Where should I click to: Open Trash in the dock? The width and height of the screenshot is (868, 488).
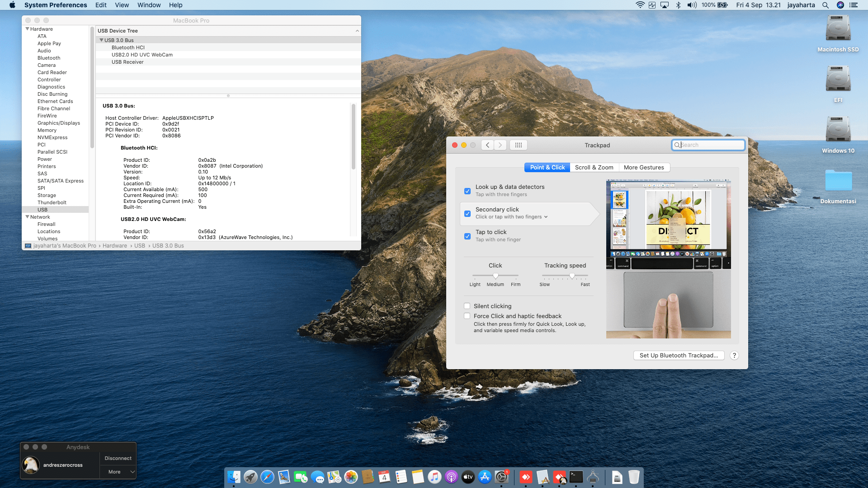(634, 477)
